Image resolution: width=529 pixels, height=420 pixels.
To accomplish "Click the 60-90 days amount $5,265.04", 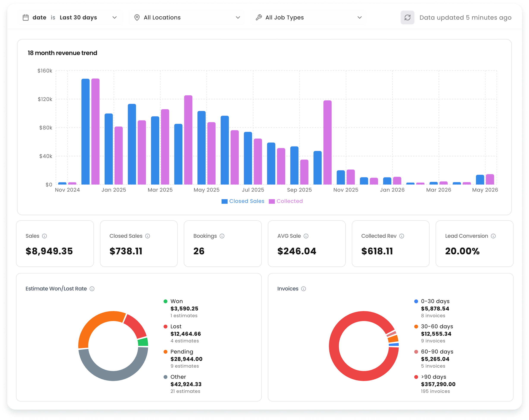I will click(x=435, y=359).
